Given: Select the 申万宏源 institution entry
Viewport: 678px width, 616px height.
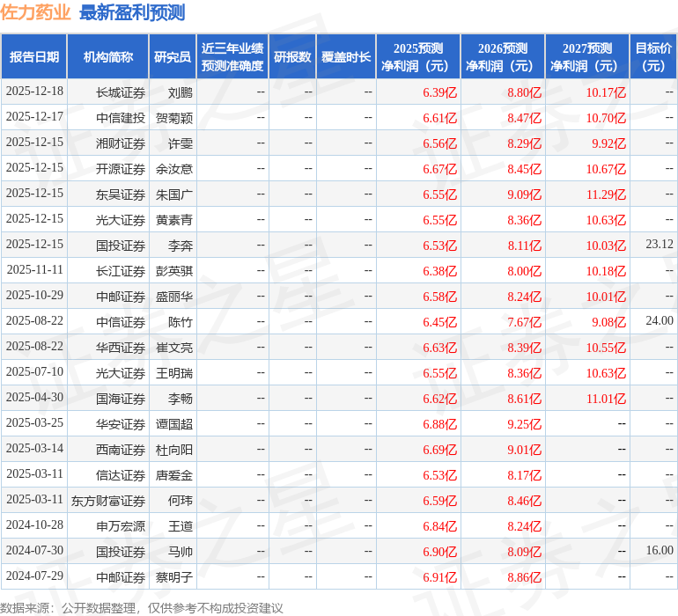Looking at the screenshot, I should click(121, 525).
